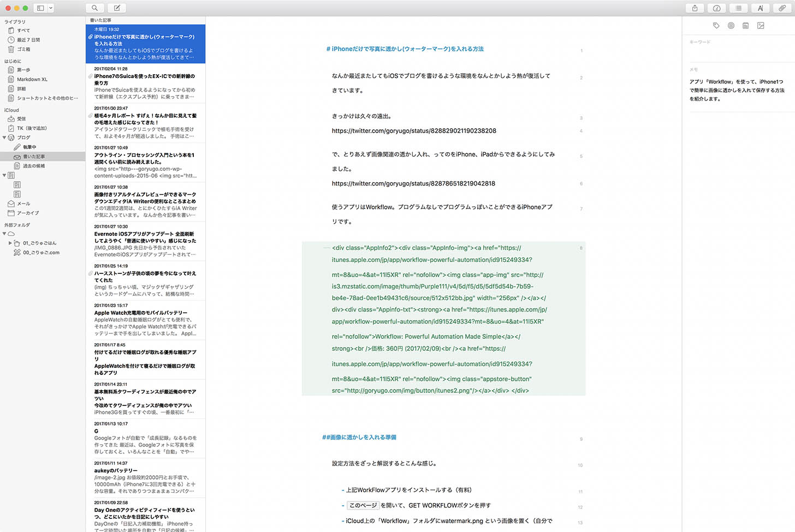Viewport: 795px width, 532px height.
Task: Select the keywords tag icon in attachments panel
Action: click(716, 26)
